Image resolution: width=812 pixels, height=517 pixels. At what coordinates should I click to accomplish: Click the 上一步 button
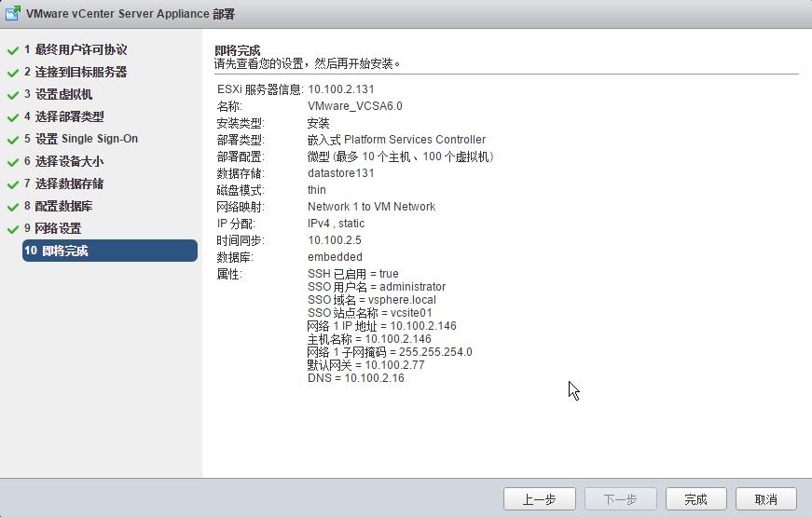pos(540,499)
